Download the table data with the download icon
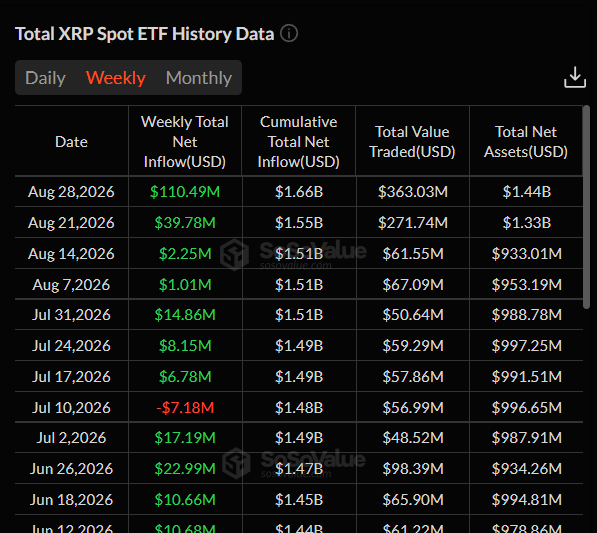Image resolution: width=597 pixels, height=533 pixels. click(575, 77)
